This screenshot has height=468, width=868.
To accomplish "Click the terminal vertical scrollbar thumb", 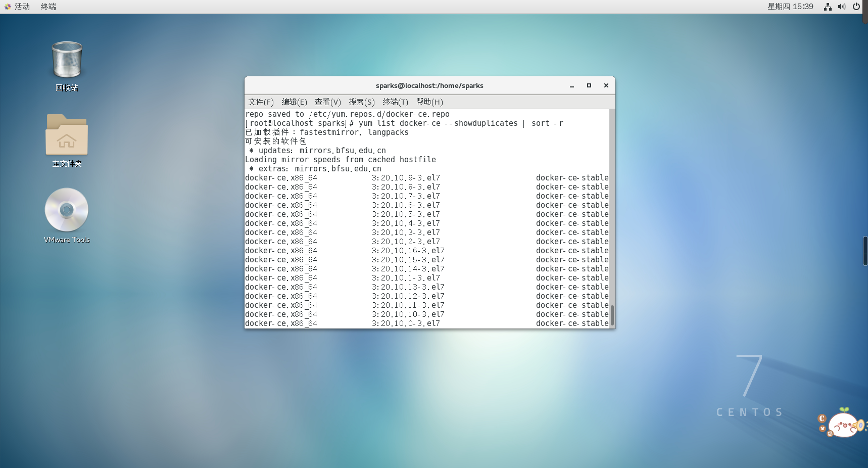I will pyautogui.click(x=612, y=315).
